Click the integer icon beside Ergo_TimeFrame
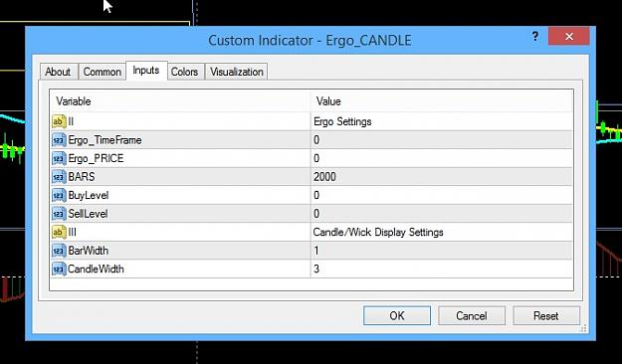Image resolution: width=622 pixels, height=364 pixels. 59,140
